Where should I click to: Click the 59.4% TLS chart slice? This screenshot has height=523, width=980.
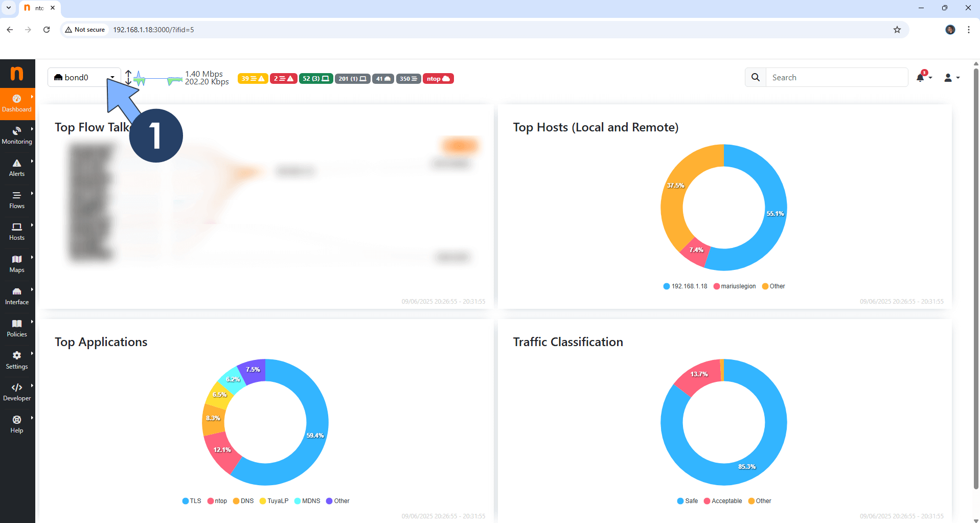click(x=315, y=436)
